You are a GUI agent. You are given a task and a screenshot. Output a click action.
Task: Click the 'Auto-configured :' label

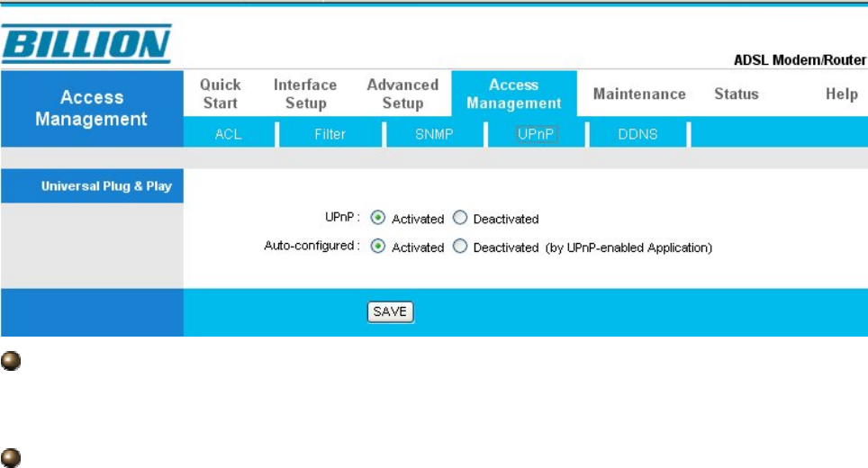[312, 246]
